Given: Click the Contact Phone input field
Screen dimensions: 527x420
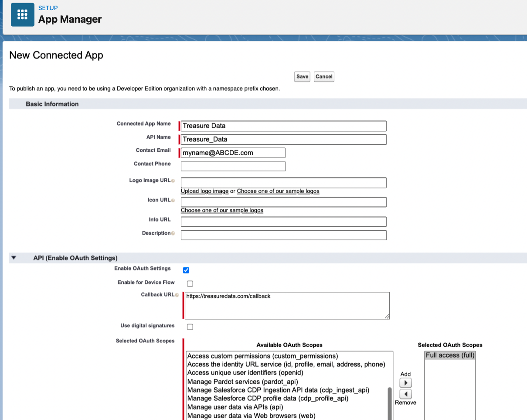Looking at the screenshot, I should pyautogui.click(x=233, y=166).
